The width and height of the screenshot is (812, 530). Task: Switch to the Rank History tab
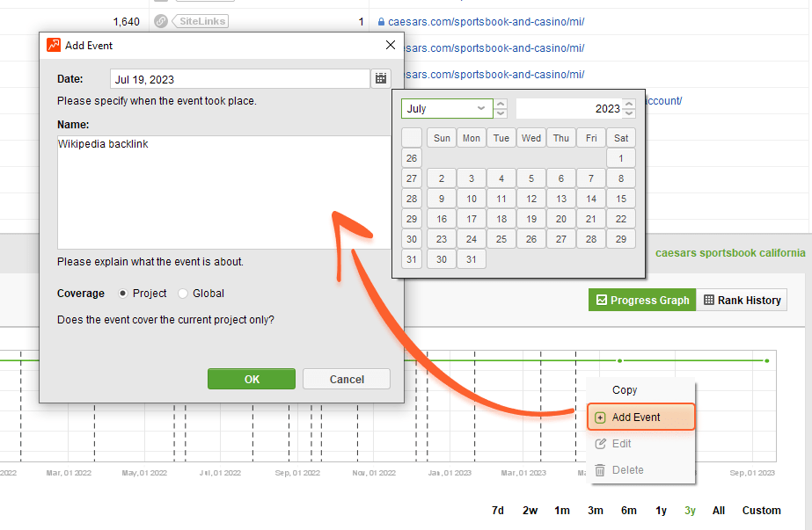(742, 301)
